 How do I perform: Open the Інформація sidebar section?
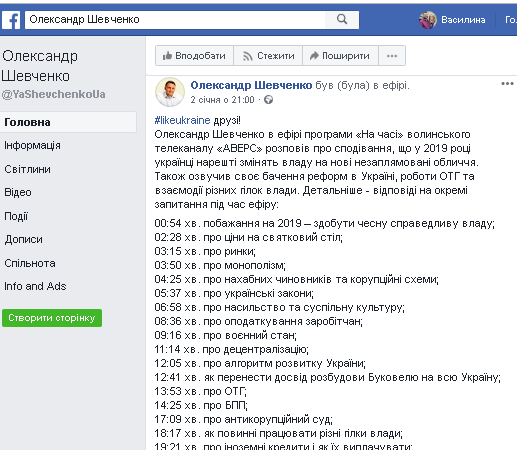pos(32,145)
